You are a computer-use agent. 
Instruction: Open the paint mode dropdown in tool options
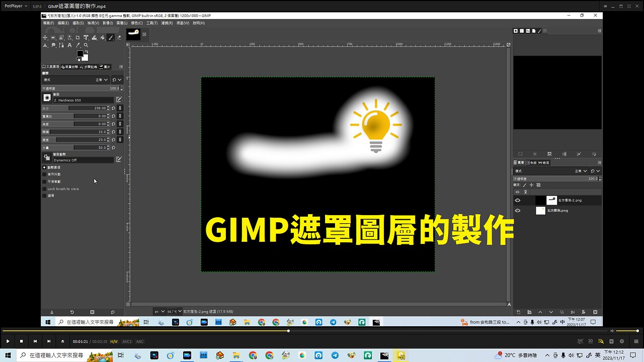[x=75, y=80]
